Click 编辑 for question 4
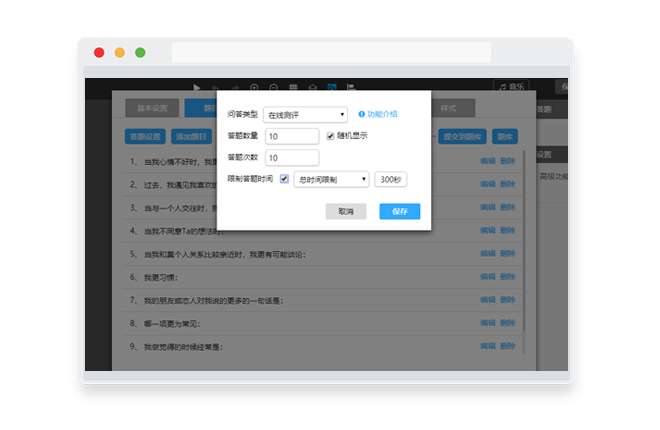The width and height of the screenshot is (660, 430). (x=488, y=230)
